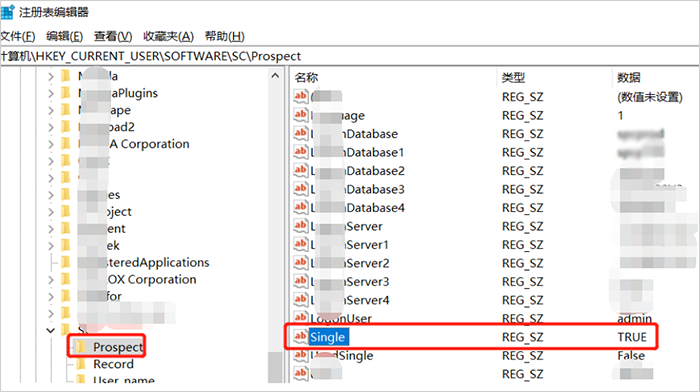Expand the key ending in 'pad2'

[50, 127]
